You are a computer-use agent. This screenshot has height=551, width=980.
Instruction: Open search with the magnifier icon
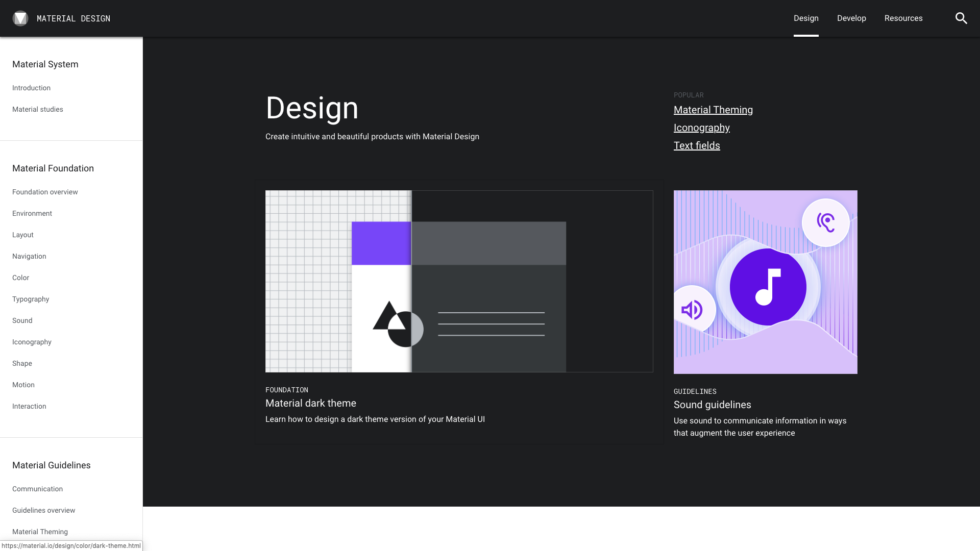(961, 18)
